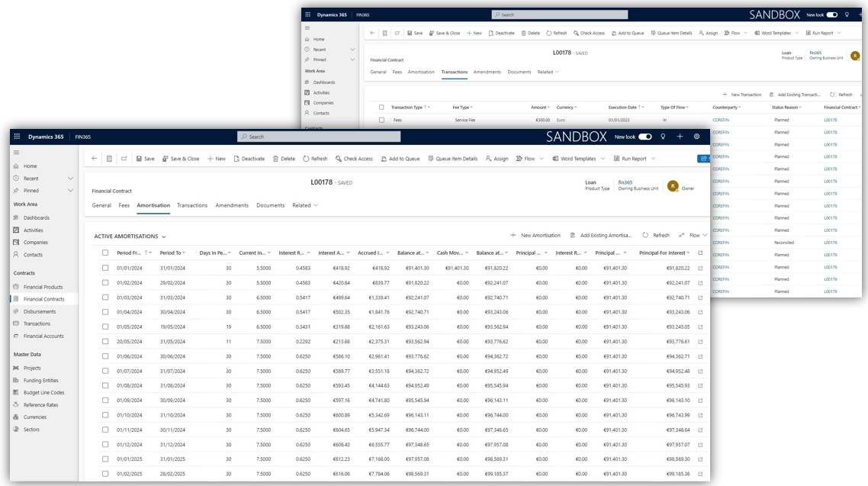Click the plus icon in front window header

coord(680,137)
